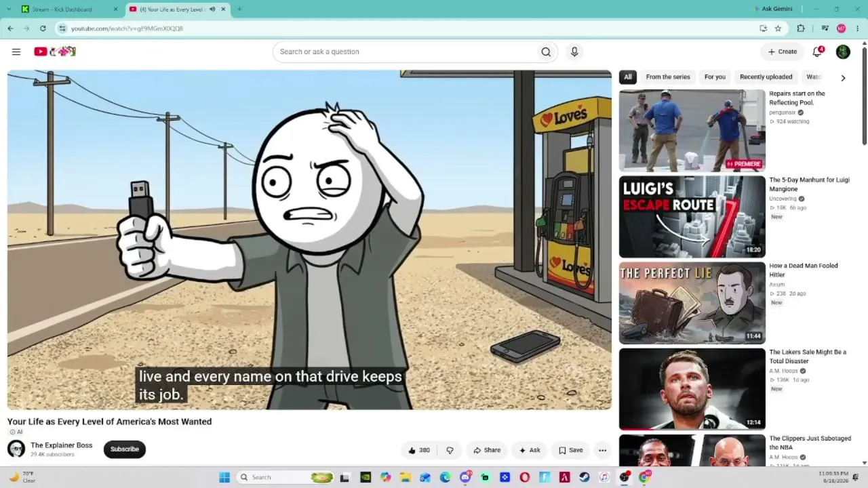
Task: Click the search magnifier button
Action: point(546,52)
